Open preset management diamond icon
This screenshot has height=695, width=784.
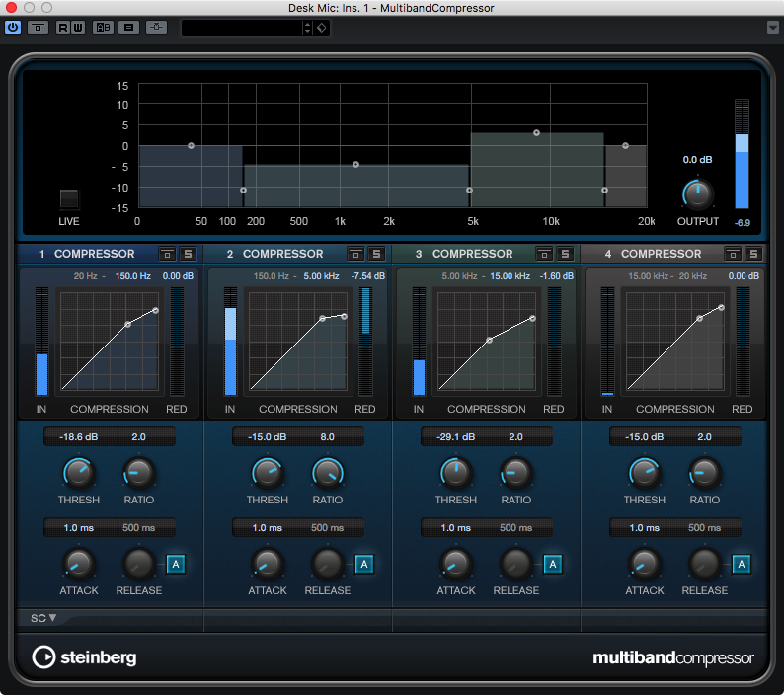[x=322, y=28]
